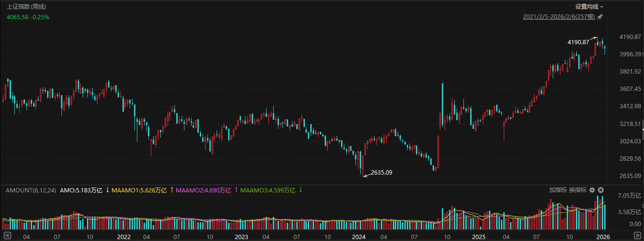
Task: Open the 2021/2/5-2026/2/6(257根) date range link
Action: coord(559,17)
